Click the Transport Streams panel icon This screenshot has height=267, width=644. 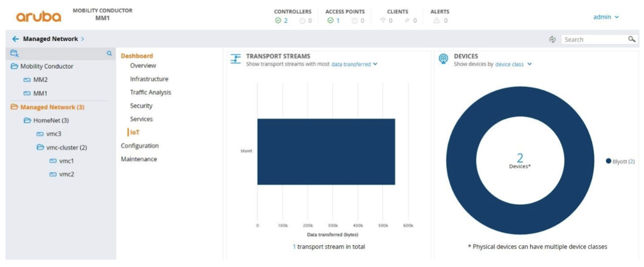tap(235, 59)
